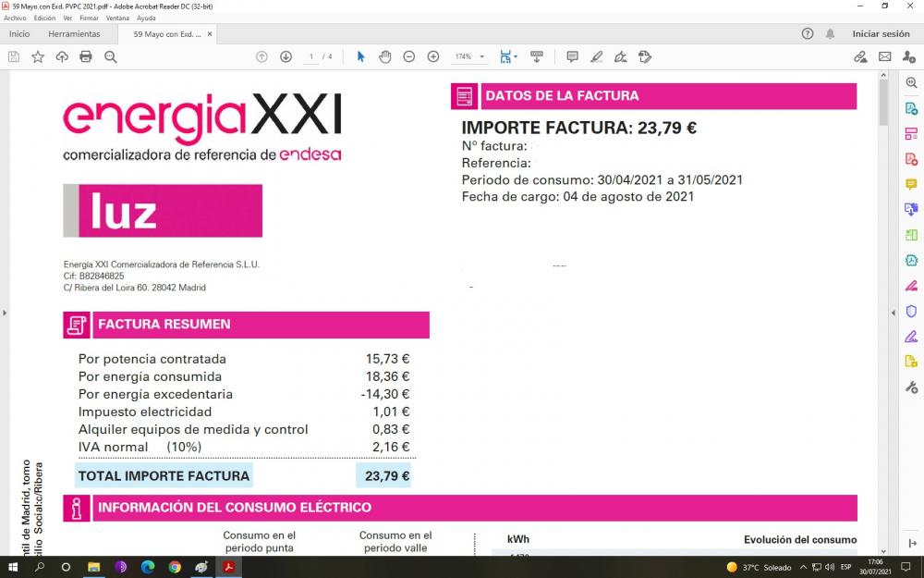
Task: Open the Firmar menu
Action: [x=89, y=18]
